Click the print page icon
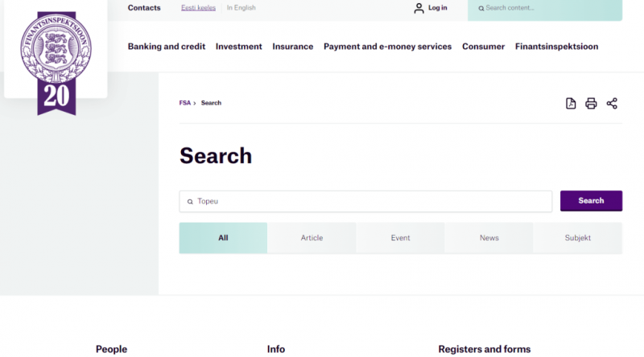This screenshot has width=644, height=357. pyautogui.click(x=591, y=104)
